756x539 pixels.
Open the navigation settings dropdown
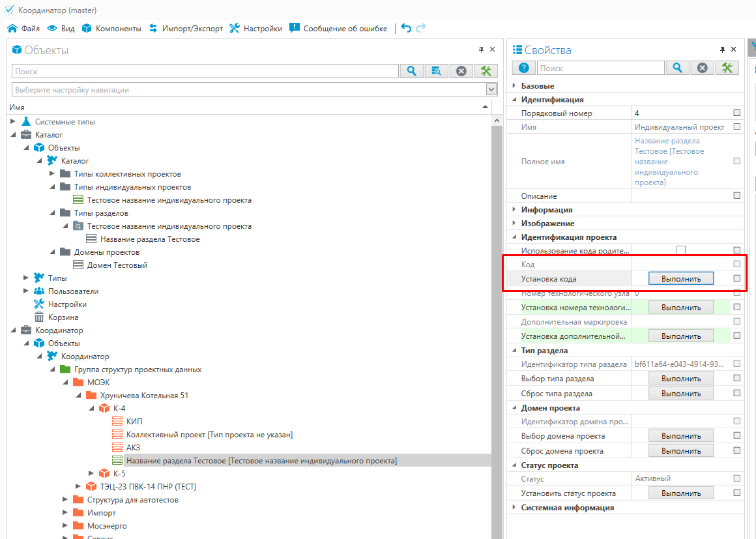pos(491,89)
